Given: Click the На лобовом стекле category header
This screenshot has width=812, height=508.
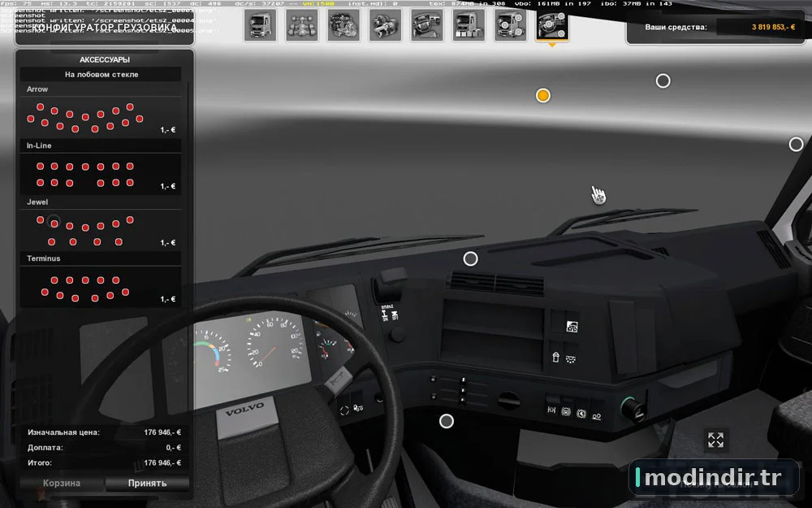Looking at the screenshot, I should (101, 74).
